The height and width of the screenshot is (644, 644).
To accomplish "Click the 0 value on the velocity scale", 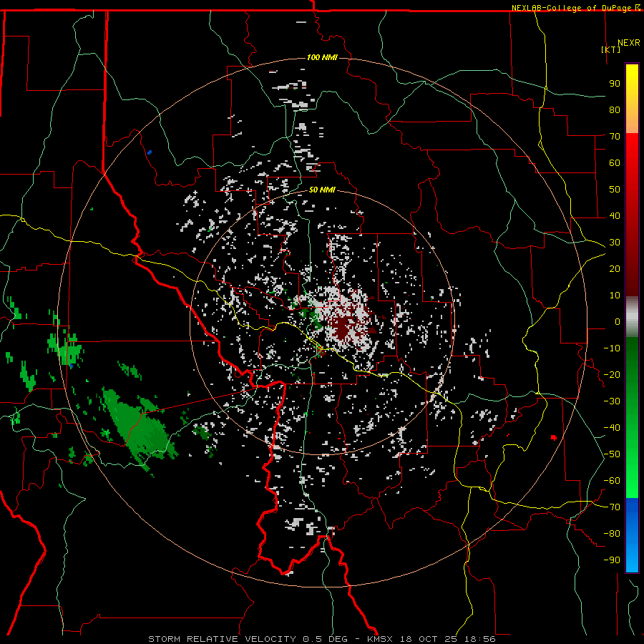I will point(618,321).
